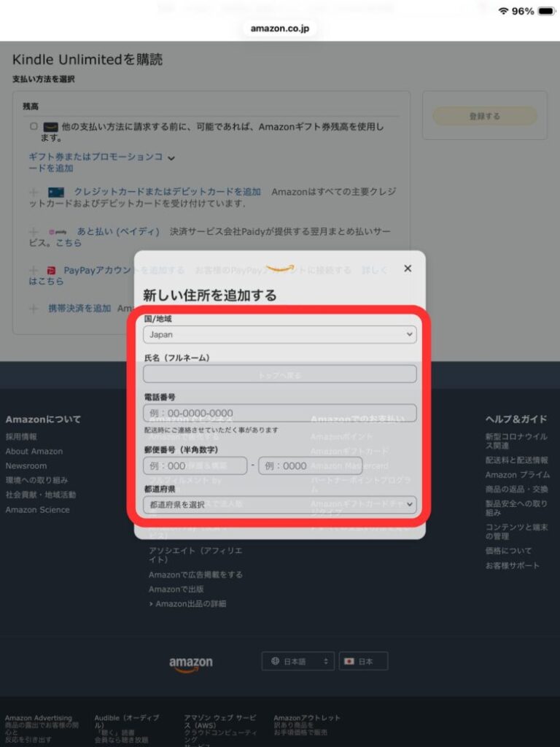Click the 電話番号 phone number field
Image resolution: width=560 pixels, height=747 pixels.
(279, 413)
